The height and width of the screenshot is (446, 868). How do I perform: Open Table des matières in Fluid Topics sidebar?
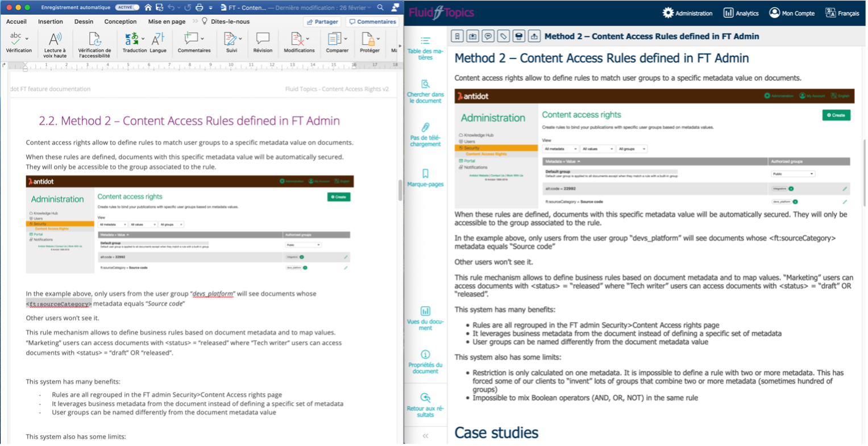tap(425, 48)
